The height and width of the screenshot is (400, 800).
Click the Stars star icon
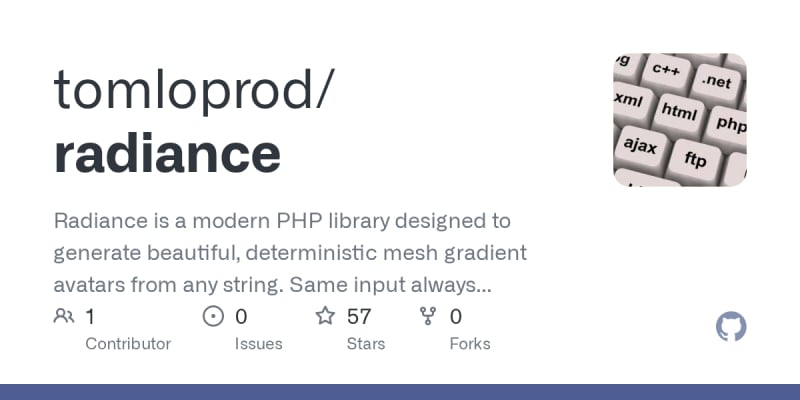[325, 317]
